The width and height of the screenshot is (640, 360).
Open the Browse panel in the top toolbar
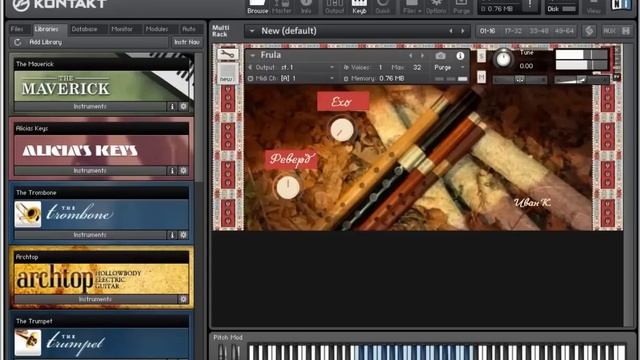(x=258, y=7)
